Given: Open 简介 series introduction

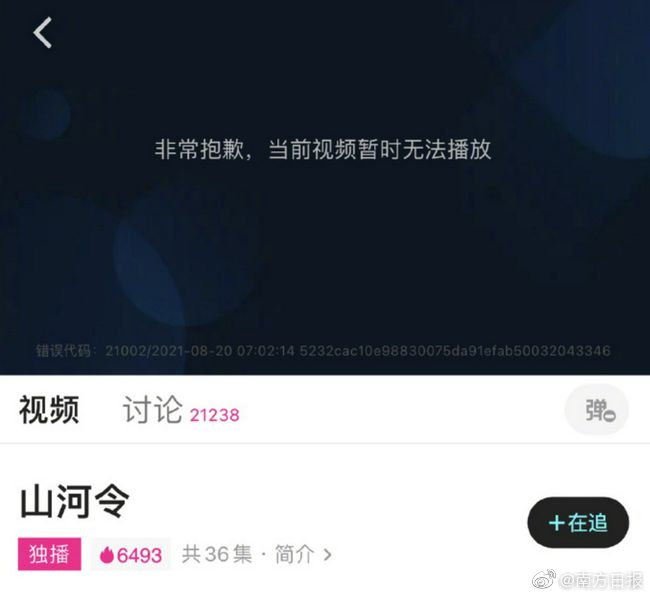Looking at the screenshot, I should (x=295, y=554).
